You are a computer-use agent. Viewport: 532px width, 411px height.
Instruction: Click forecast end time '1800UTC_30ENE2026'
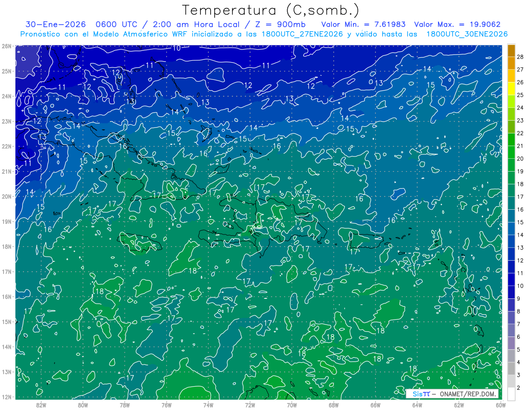pos(467,34)
